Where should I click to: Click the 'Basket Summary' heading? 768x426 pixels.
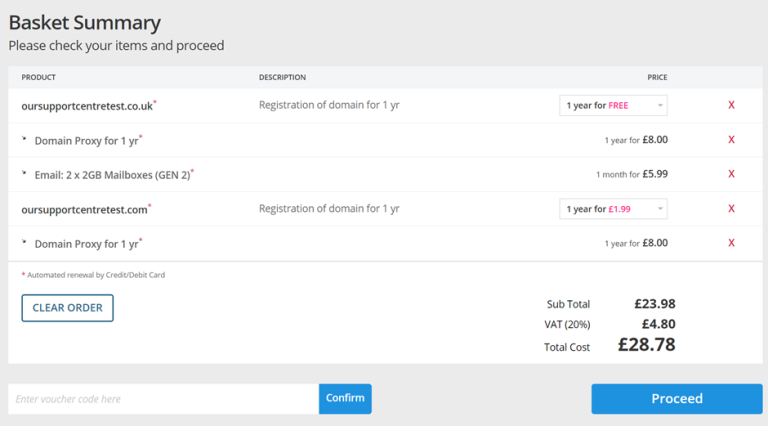(85, 23)
